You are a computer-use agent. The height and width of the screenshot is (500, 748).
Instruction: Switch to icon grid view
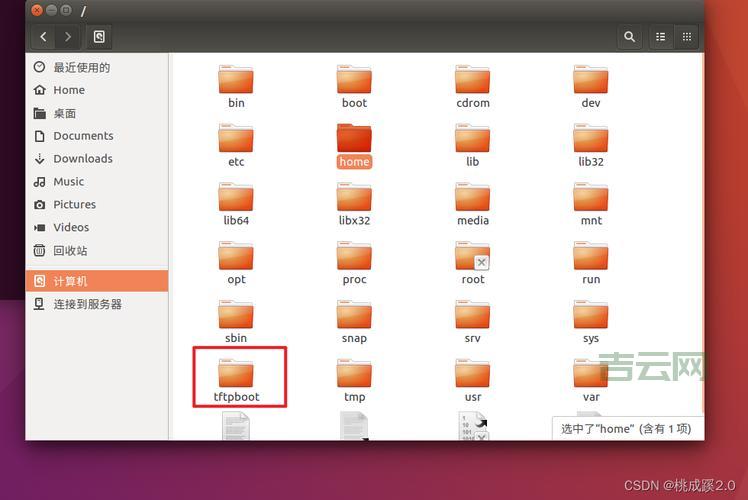687,37
